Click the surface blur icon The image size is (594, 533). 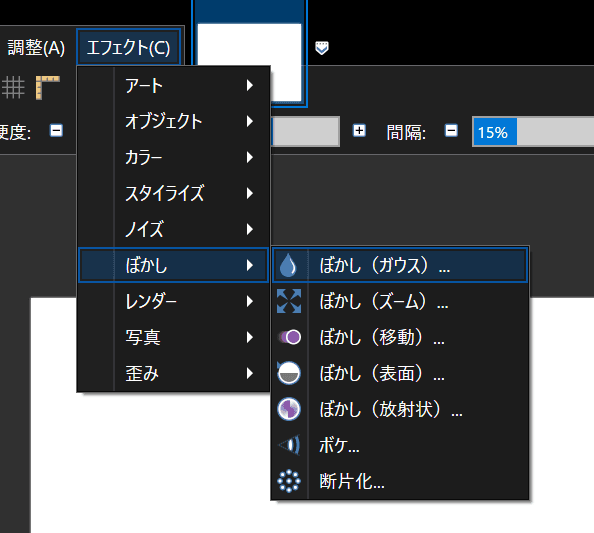click(289, 373)
